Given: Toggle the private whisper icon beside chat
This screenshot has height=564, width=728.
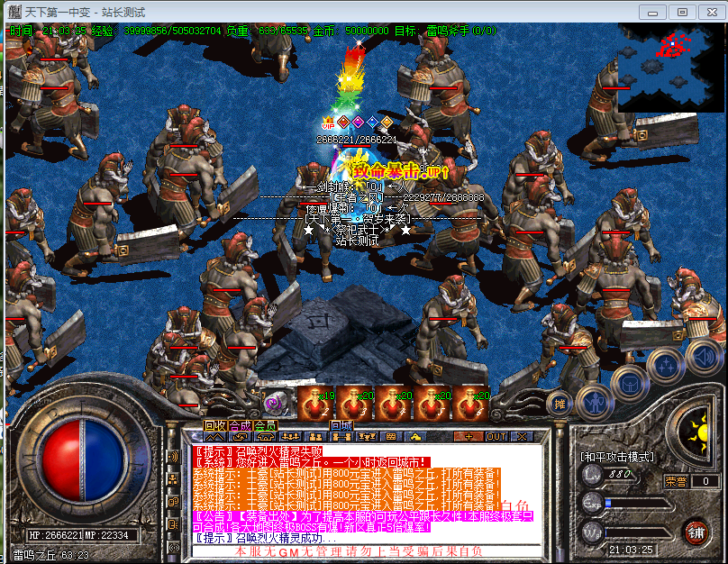Looking at the screenshot, I should (173, 524).
